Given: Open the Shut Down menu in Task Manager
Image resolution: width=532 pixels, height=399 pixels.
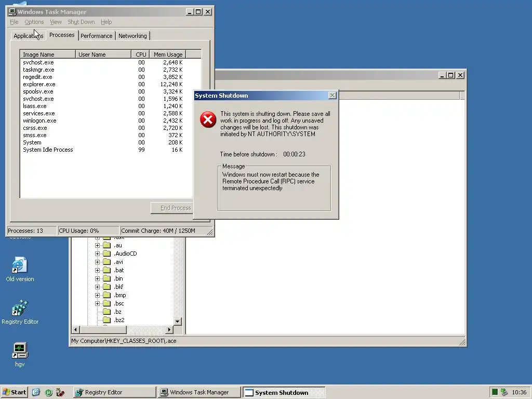Looking at the screenshot, I should [81, 22].
